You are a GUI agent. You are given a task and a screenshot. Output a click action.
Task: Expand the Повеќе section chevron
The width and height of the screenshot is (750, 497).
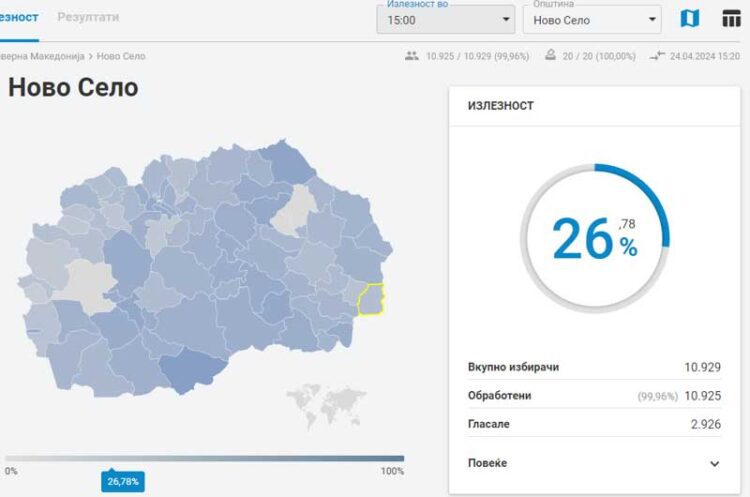click(714, 463)
